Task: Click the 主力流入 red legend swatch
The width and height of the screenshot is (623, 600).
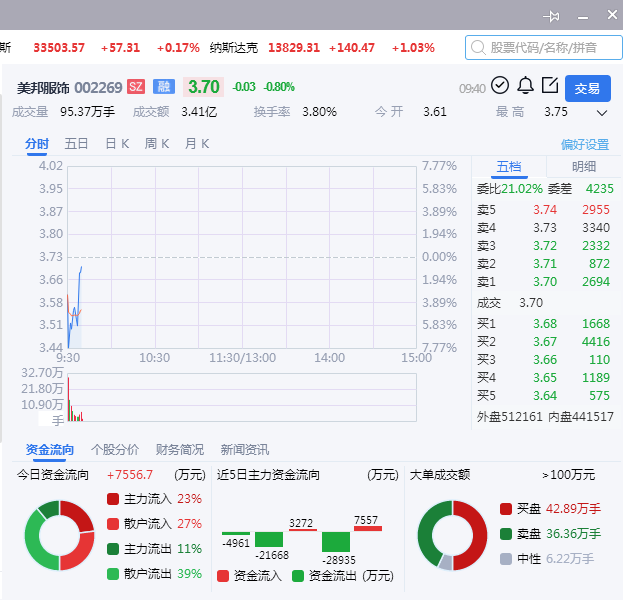Action: tap(113, 499)
